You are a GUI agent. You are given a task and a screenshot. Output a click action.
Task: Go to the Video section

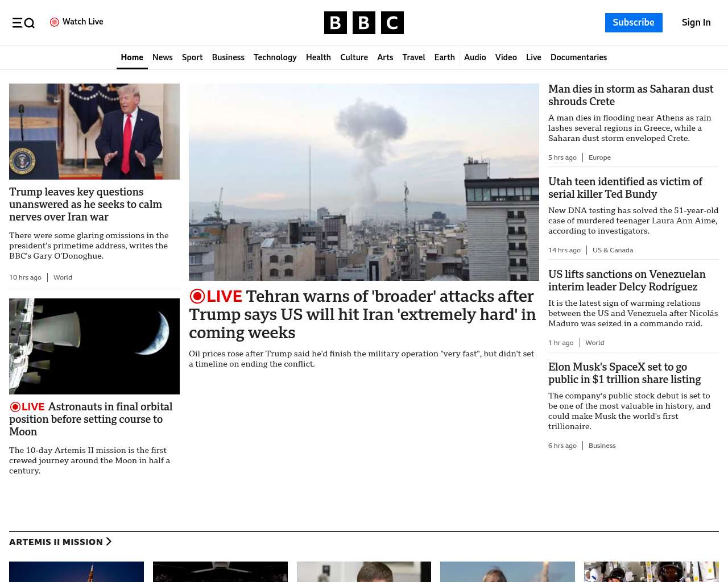(x=506, y=57)
